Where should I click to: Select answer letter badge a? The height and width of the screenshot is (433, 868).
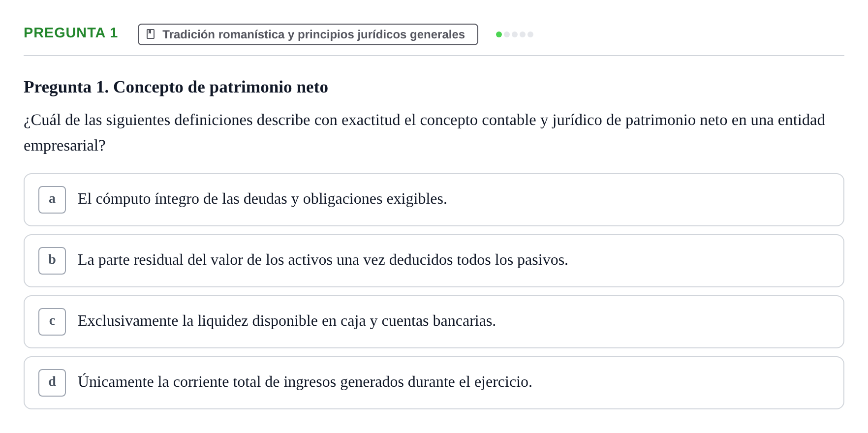tap(52, 200)
